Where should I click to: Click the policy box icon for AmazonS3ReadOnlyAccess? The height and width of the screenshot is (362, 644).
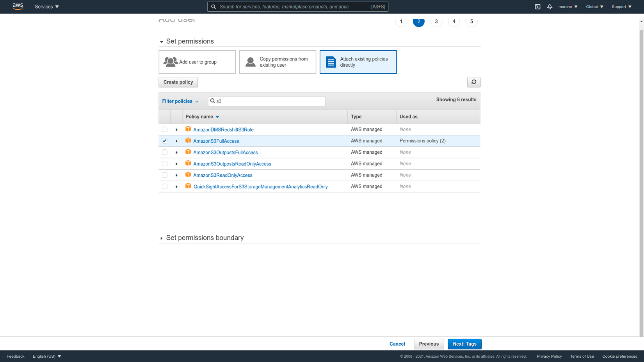pos(188,174)
